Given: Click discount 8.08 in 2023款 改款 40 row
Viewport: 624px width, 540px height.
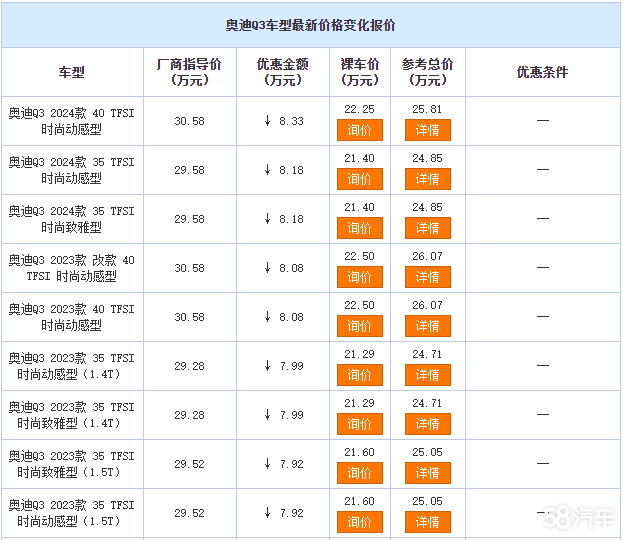Looking at the screenshot, I should (291, 268).
